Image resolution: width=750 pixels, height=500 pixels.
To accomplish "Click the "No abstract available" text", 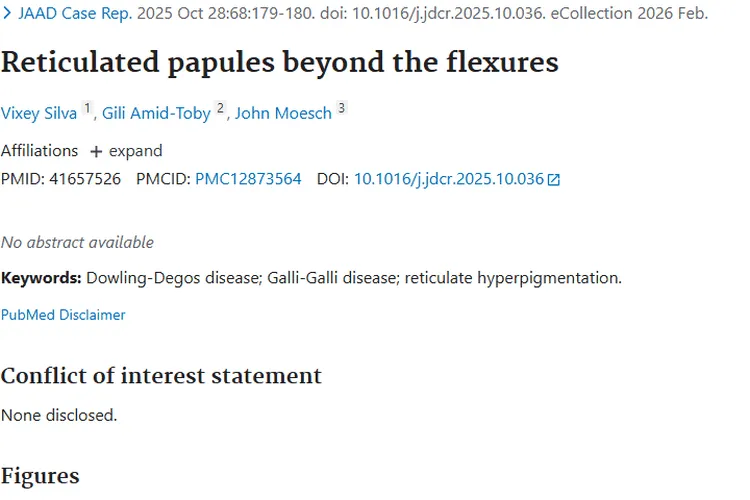I will [x=77, y=242].
